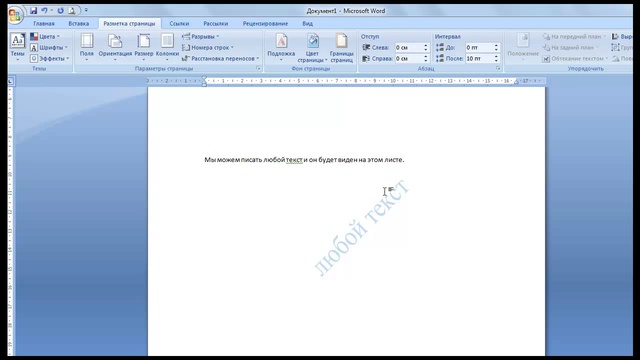
Task: Open print preview from quick access toolbar
Action: click(71, 11)
